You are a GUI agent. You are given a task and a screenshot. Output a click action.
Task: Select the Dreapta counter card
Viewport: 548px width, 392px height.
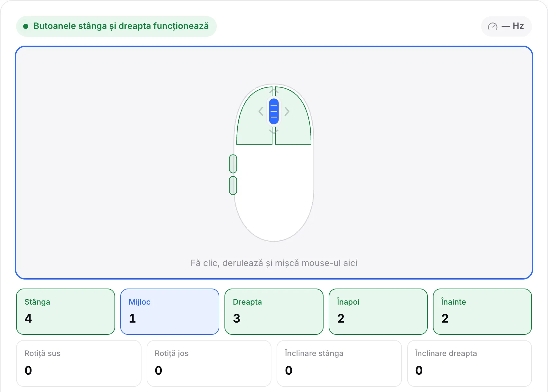pyautogui.click(x=274, y=312)
